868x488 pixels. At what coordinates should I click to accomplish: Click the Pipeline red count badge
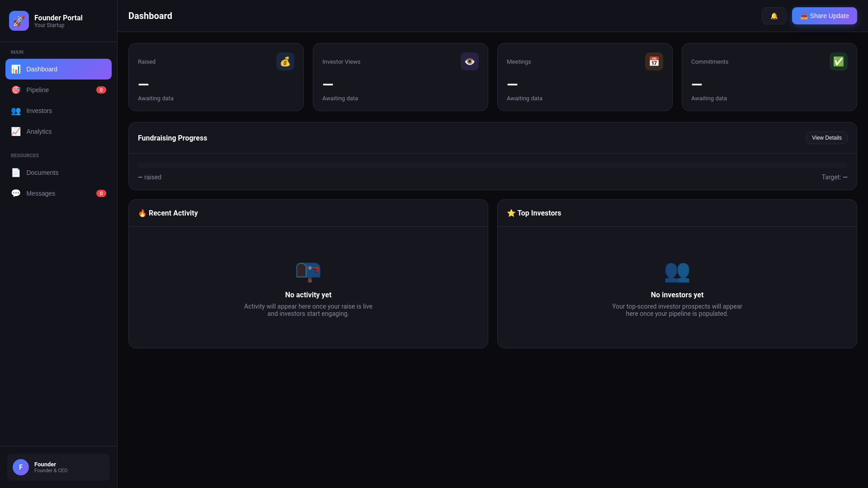coord(101,90)
